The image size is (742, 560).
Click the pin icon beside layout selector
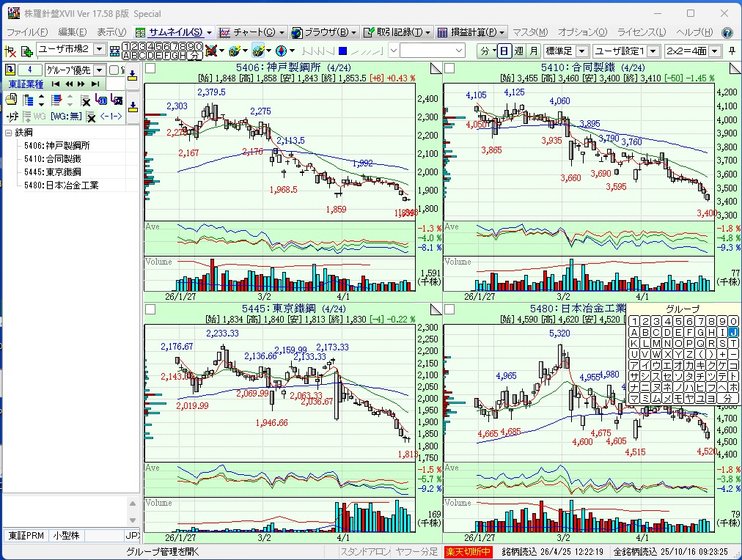click(x=732, y=51)
